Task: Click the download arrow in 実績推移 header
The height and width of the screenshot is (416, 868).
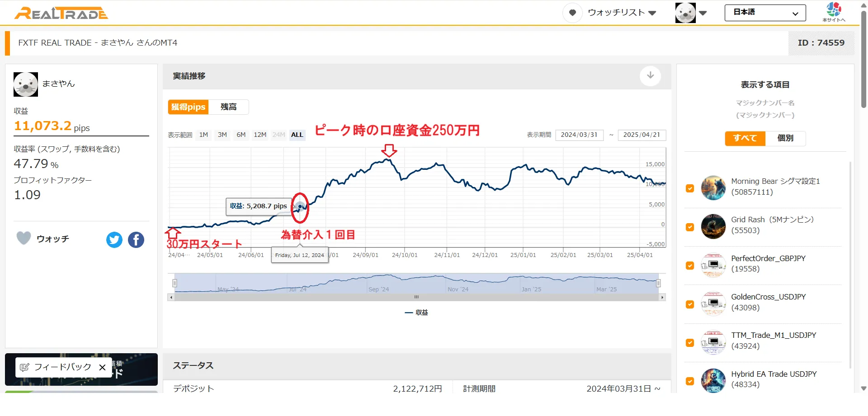Action: tap(650, 75)
